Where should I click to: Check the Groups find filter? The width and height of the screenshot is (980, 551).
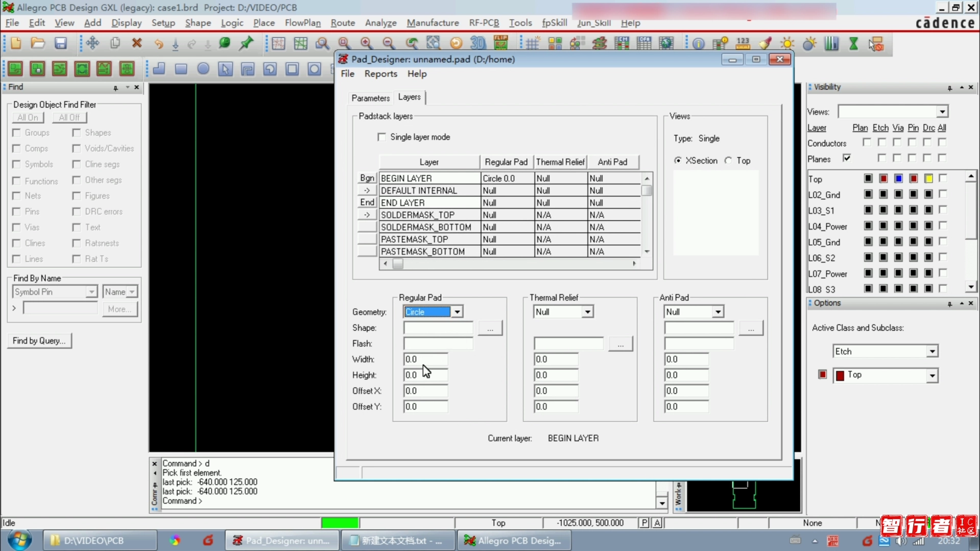pyautogui.click(x=16, y=133)
